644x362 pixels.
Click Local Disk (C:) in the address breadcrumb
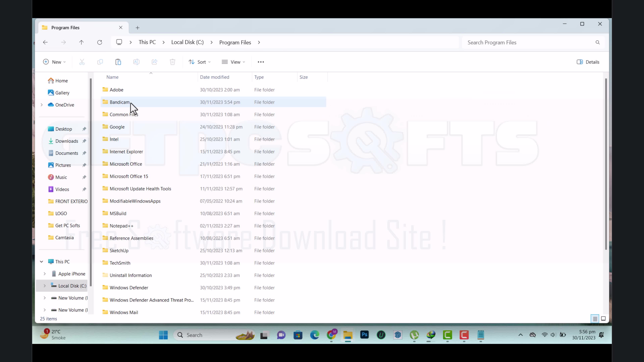187,42
